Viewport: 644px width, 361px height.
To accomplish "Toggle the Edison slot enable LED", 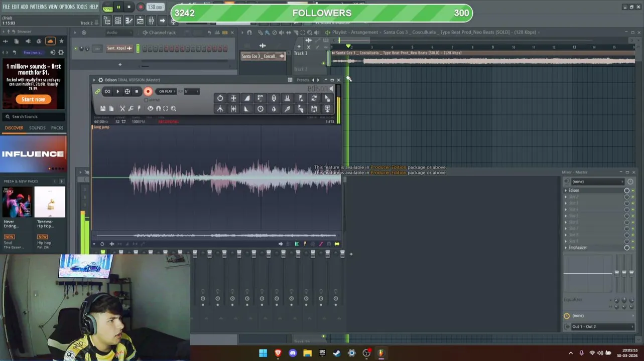I will [x=633, y=191].
